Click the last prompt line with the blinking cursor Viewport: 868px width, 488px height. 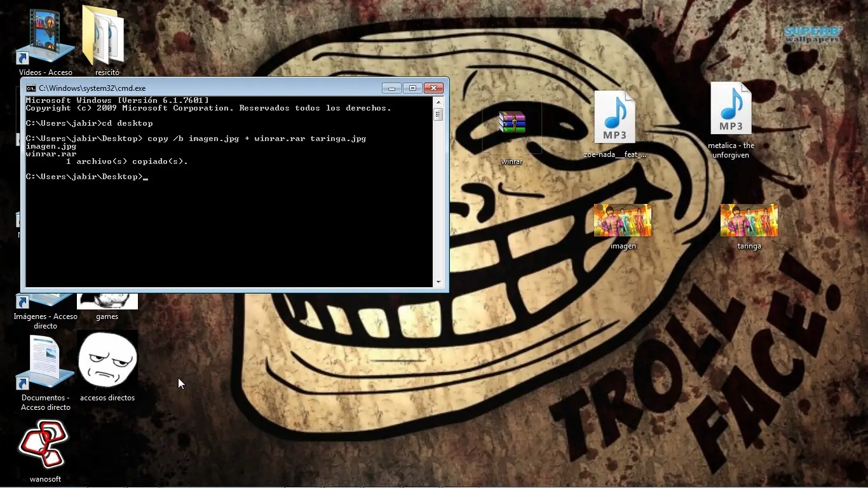(86, 177)
